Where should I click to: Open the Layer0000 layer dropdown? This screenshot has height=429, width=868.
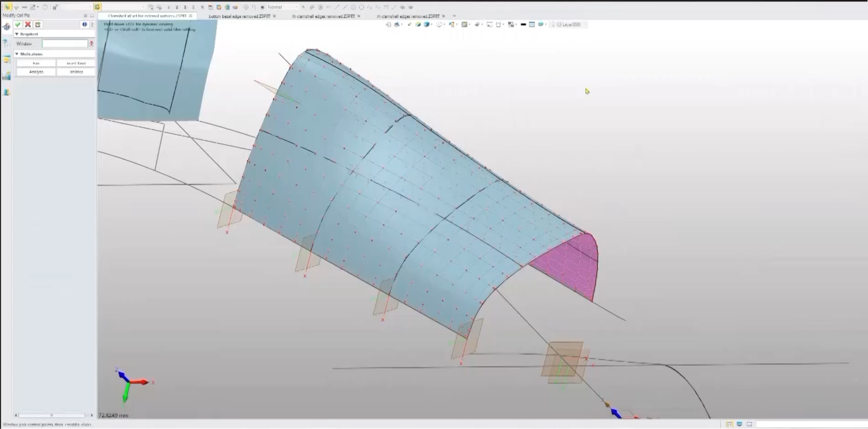click(x=585, y=24)
